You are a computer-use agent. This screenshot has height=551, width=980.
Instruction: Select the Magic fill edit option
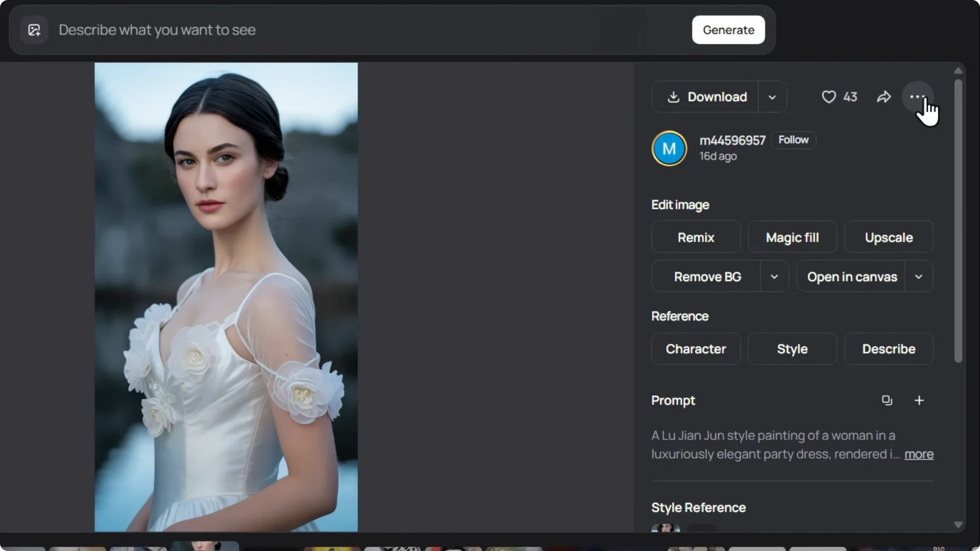coord(792,237)
